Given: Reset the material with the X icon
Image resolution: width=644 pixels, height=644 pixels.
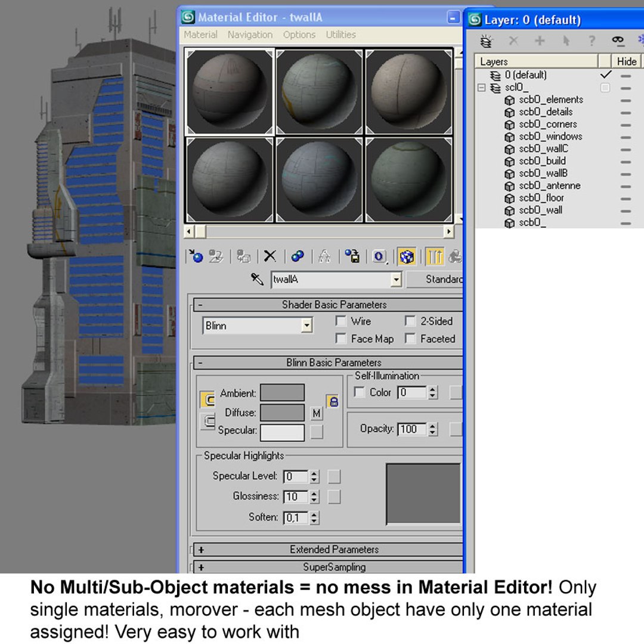Looking at the screenshot, I should pyautogui.click(x=270, y=256).
